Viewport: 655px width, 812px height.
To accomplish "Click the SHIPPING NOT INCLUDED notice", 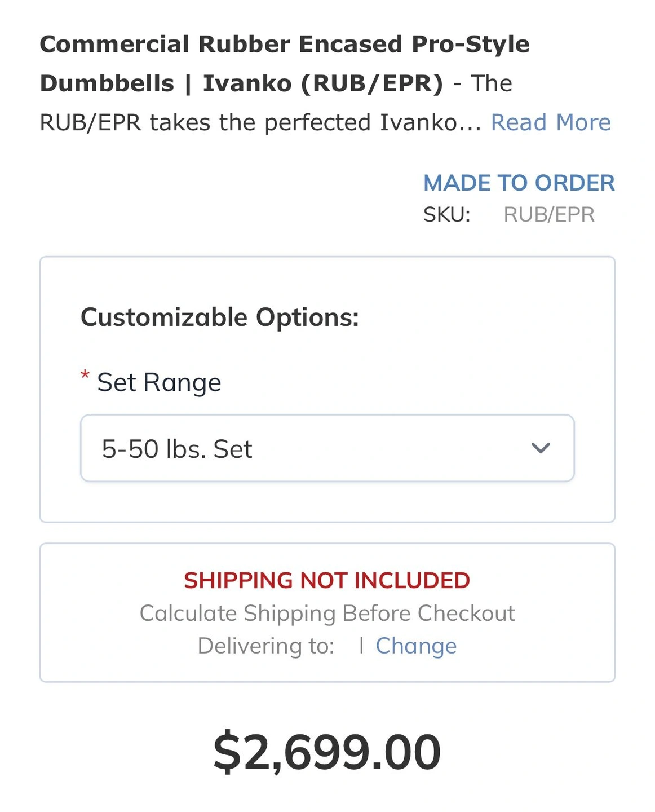I will click(x=327, y=580).
